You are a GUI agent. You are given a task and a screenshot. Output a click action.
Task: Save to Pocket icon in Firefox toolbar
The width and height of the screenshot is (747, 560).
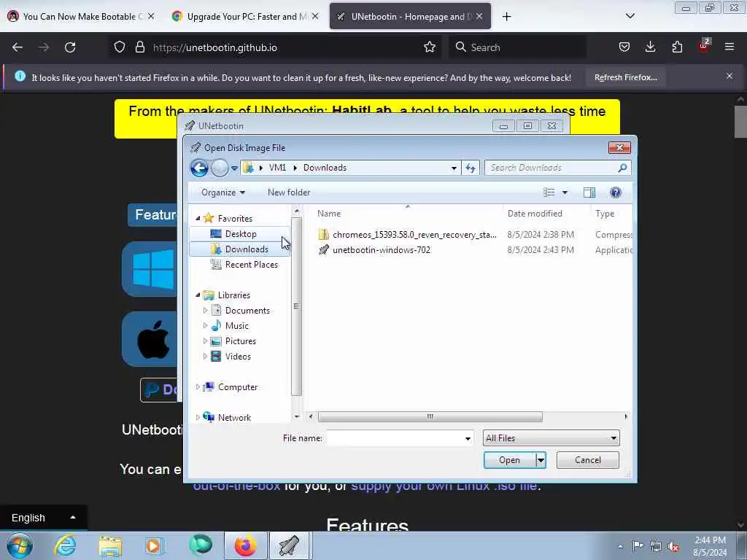click(624, 47)
